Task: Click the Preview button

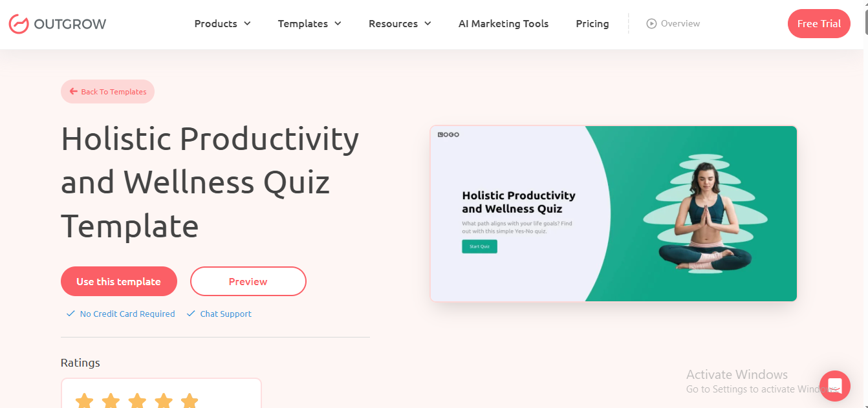Action: point(248,281)
